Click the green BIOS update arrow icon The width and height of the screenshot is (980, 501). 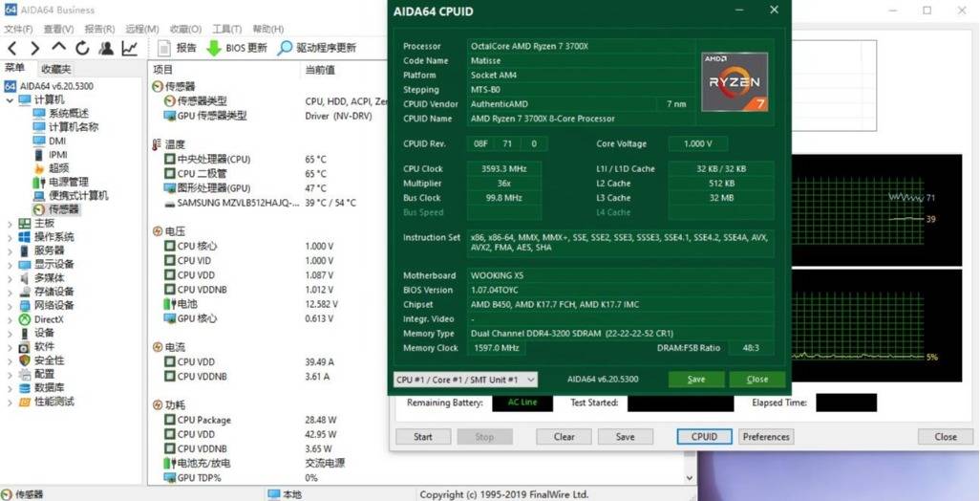214,48
